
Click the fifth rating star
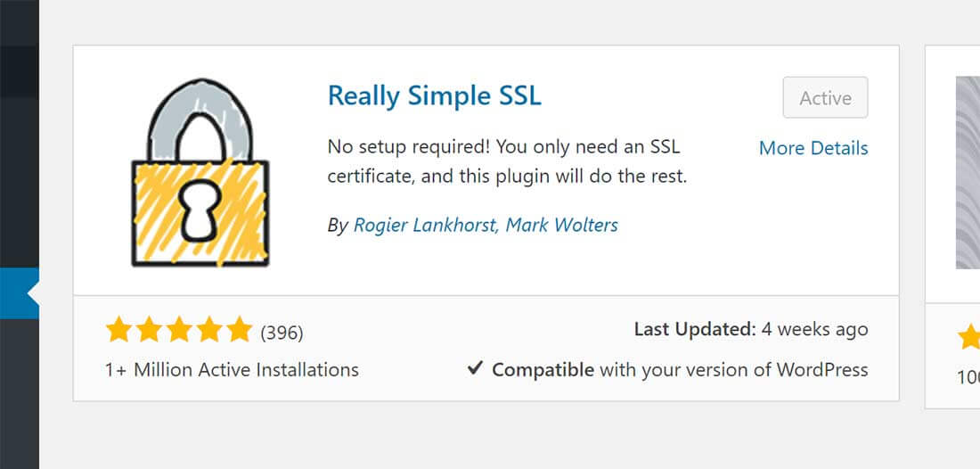[239, 330]
